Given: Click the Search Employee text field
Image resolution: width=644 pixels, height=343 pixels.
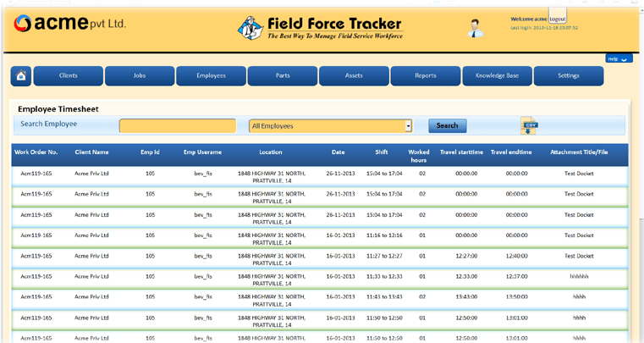Looking at the screenshot, I should pyautogui.click(x=178, y=126).
